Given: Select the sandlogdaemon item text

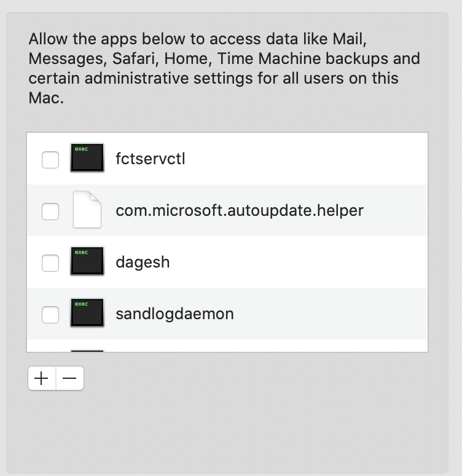Looking at the screenshot, I should click(x=174, y=314).
